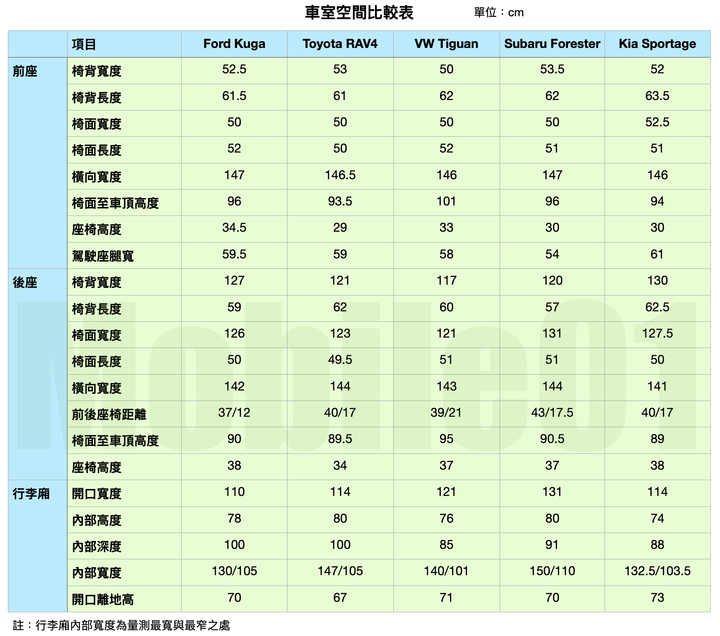This screenshot has height=636, width=720.
Task: Click Ford Kuga value 130/105
Action: click(234, 571)
